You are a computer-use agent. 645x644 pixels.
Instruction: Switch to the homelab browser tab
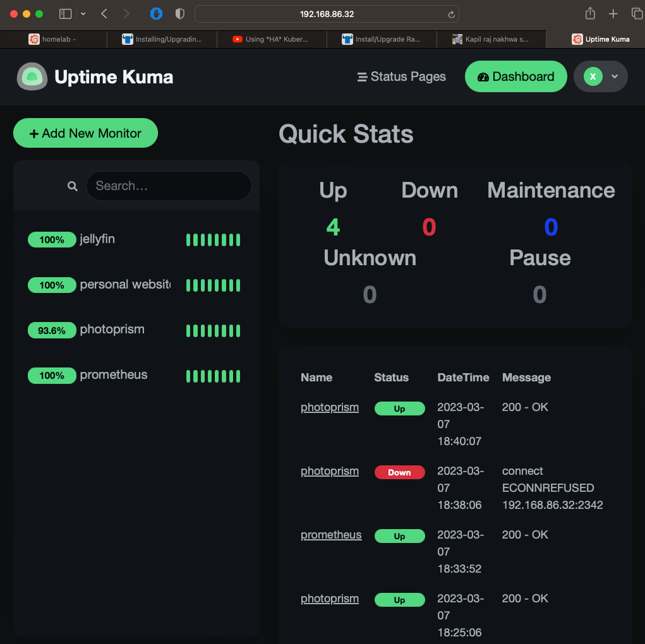click(54, 40)
